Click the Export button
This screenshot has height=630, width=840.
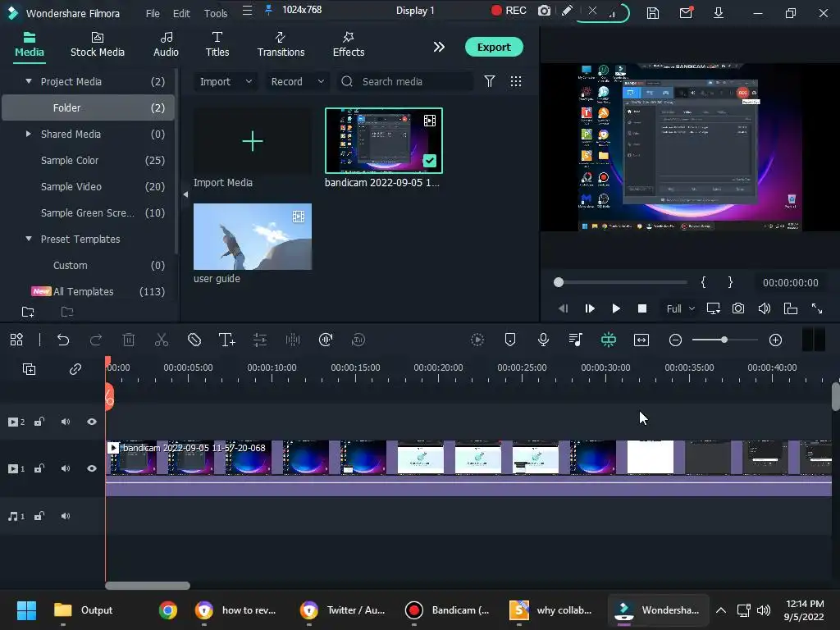493,47
